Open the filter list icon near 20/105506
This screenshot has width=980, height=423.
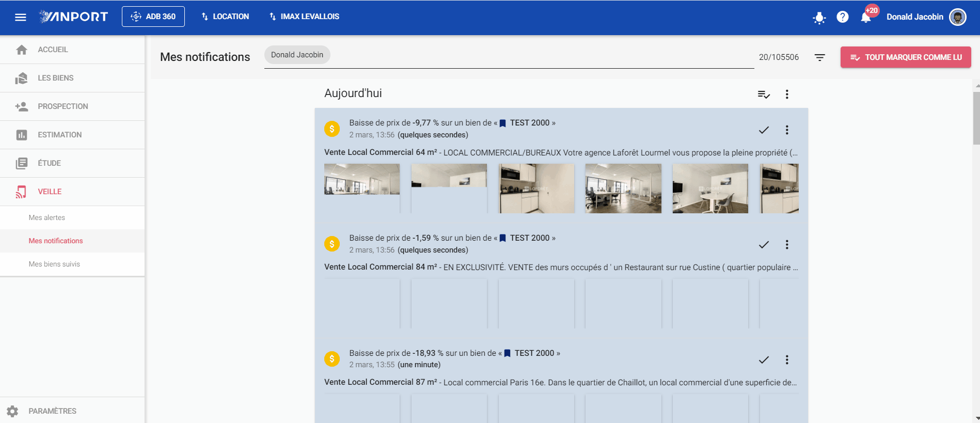point(819,57)
